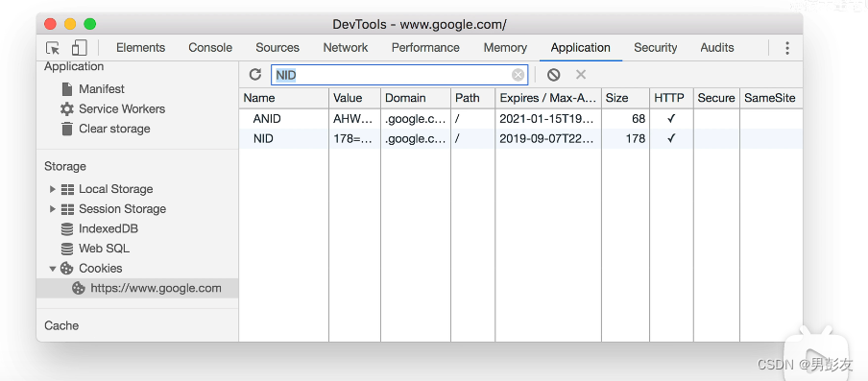Sort by the Path column header
The height and width of the screenshot is (381, 868).
tap(472, 98)
